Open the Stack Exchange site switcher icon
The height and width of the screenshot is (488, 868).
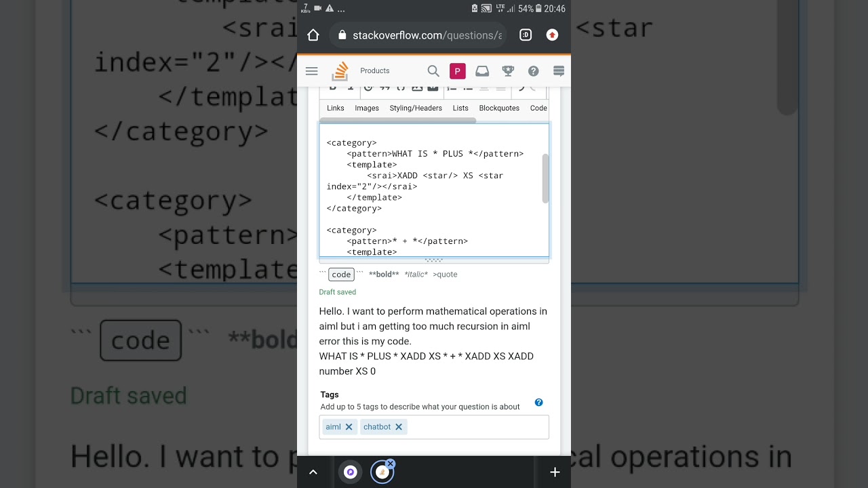[559, 70]
